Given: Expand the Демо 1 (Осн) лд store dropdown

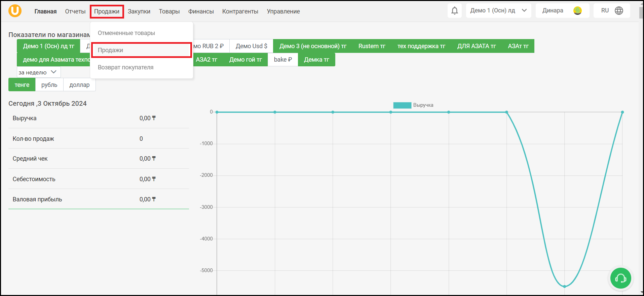Looking at the screenshot, I should pos(498,11).
